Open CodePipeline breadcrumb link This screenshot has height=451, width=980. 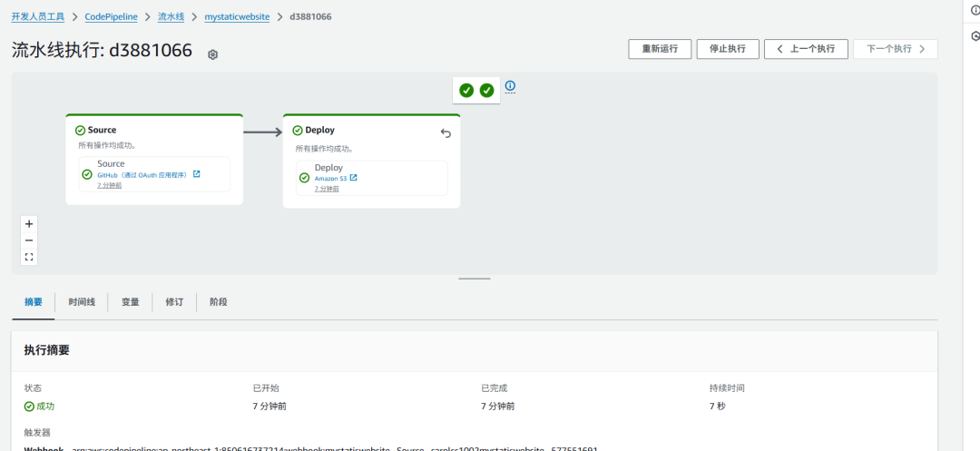112,17
